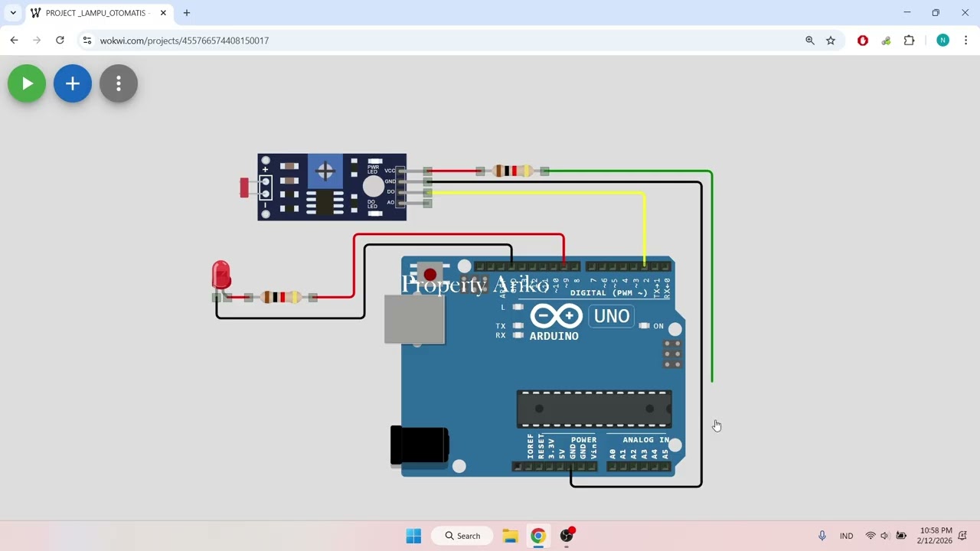Open the green extension icon in the toolbar

point(886,41)
